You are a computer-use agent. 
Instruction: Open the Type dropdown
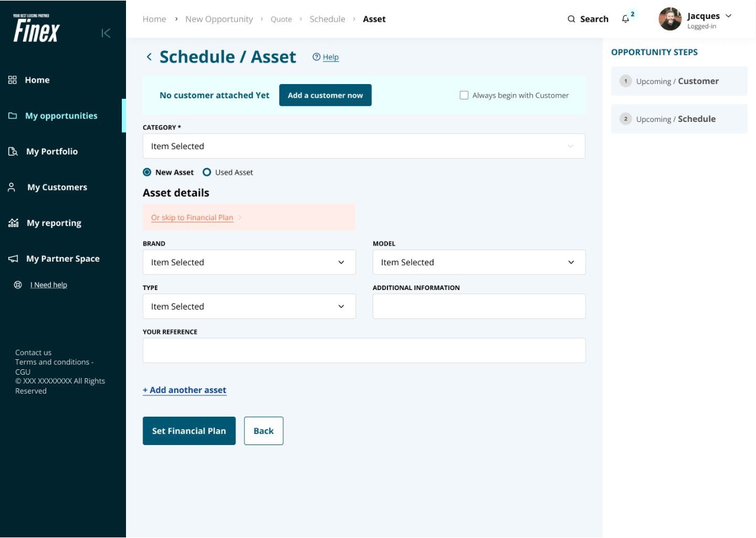click(x=249, y=307)
